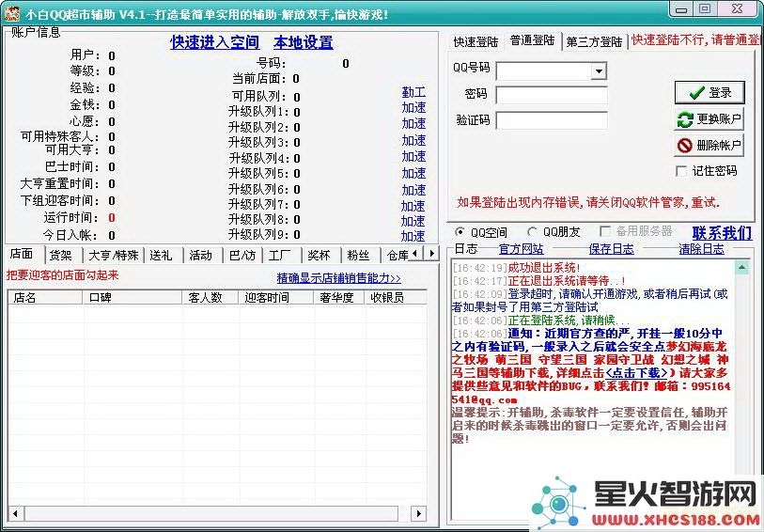Click the 密码 password input field
Viewport: 764px width, 532px height.
552,95
